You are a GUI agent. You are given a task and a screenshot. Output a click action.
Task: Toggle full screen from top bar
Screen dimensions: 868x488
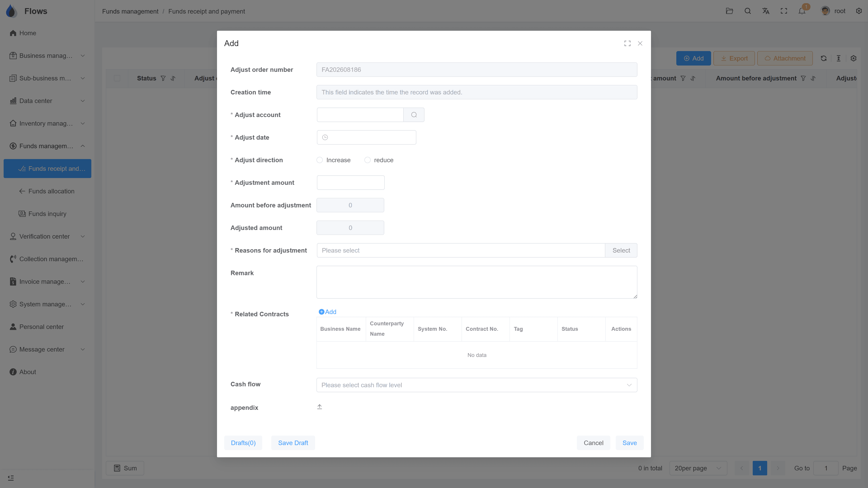784,11
